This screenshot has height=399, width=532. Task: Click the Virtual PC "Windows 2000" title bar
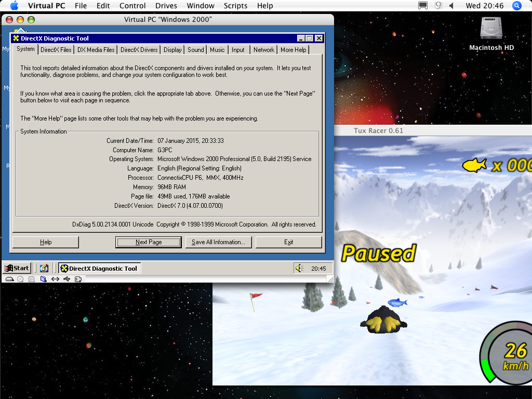(168, 19)
